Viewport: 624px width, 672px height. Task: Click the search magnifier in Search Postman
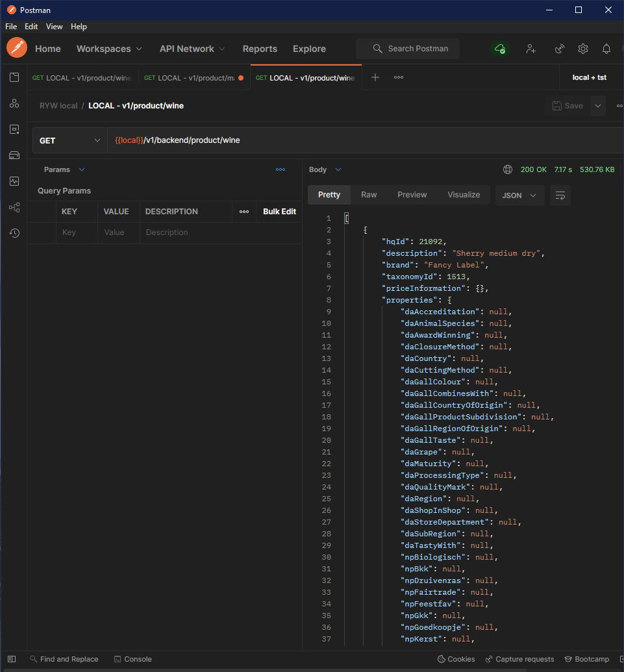(x=377, y=49)
